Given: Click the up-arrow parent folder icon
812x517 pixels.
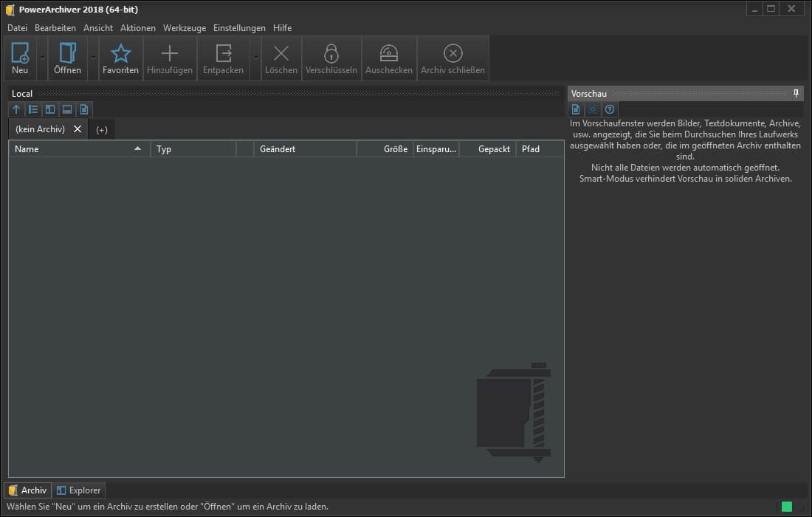Looking at the screenshot, I should pos(16,109).
